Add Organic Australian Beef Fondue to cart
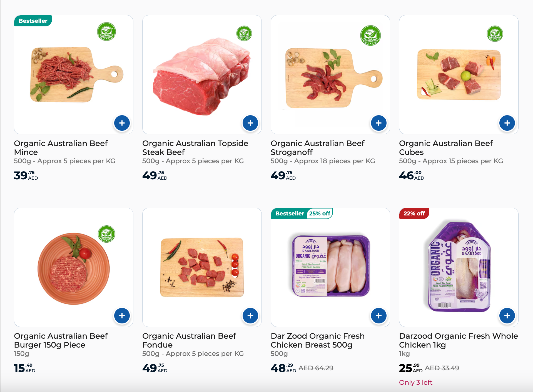Image resolution: width=533 pixels, height=392 pixels. [250, 316]
